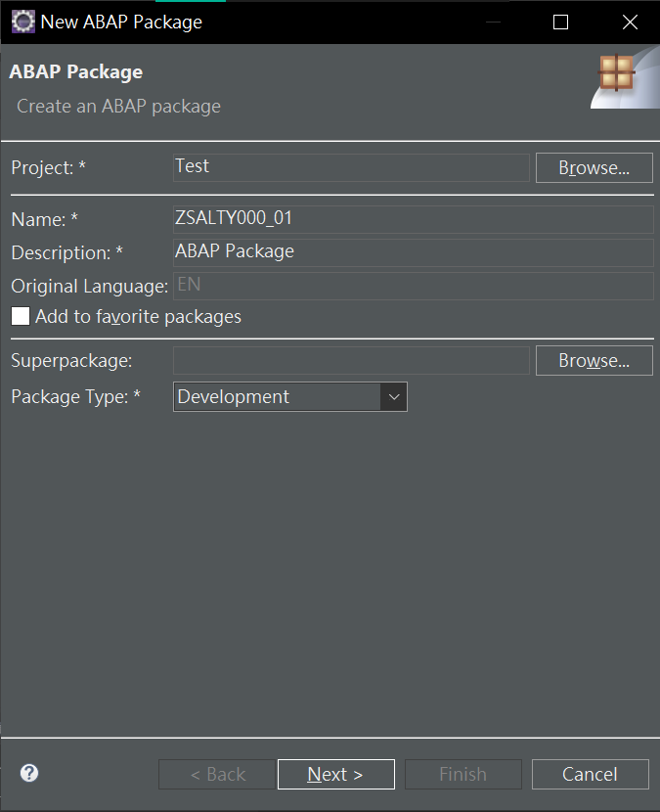Click the greyed-out Finish button

(x=462, y=774)
